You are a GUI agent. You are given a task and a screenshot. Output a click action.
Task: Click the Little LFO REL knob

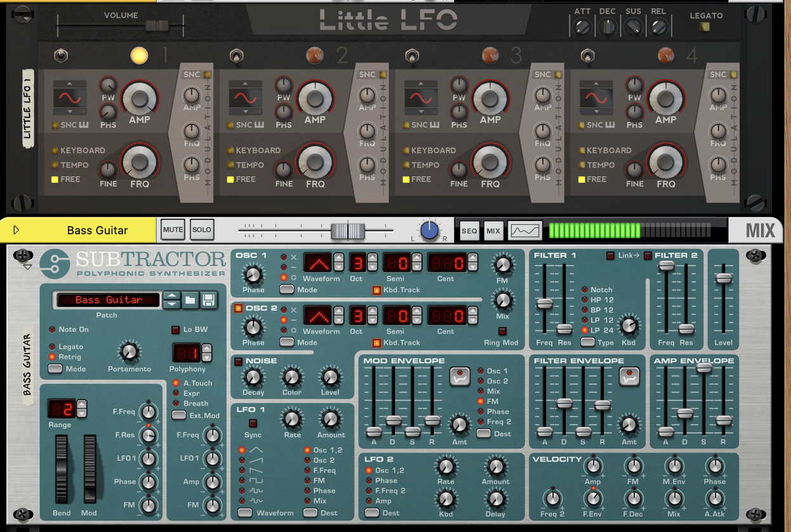pyautogui.click(x=658, y=27)
